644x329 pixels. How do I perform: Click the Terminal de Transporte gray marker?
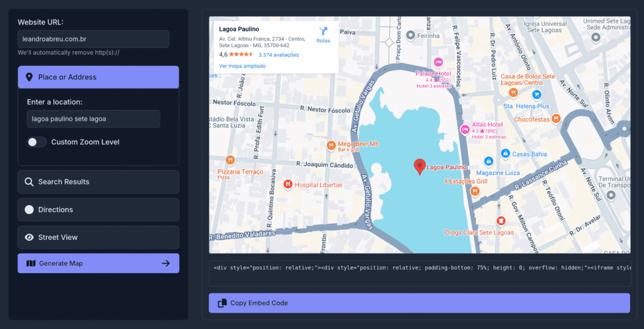[611, 195]
